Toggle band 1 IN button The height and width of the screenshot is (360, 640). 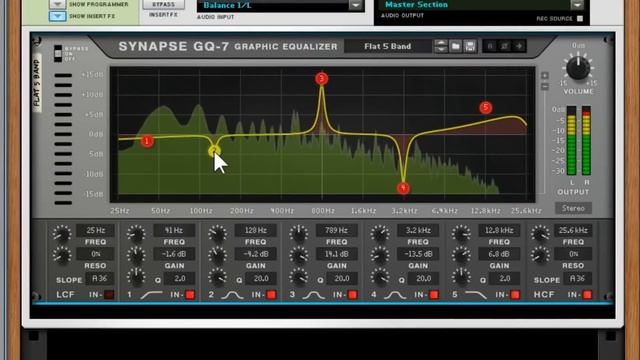click(190, 294)
